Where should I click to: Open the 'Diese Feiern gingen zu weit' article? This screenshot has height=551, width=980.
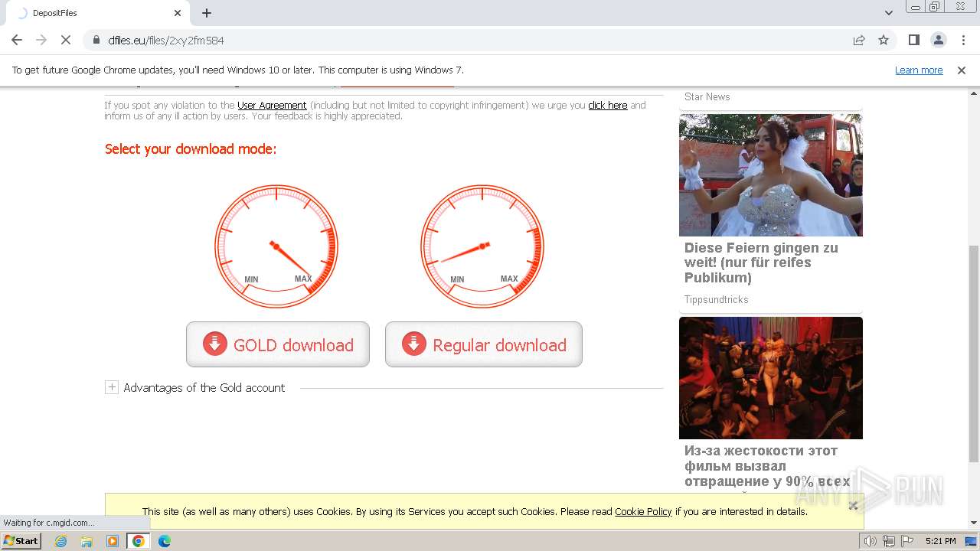(761, 262)
